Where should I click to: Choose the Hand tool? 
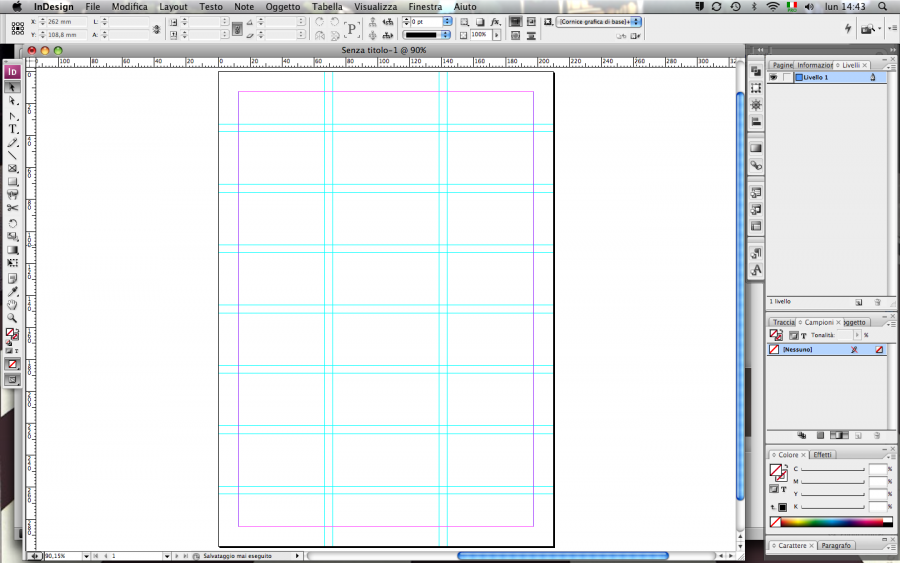coord(13,305)
